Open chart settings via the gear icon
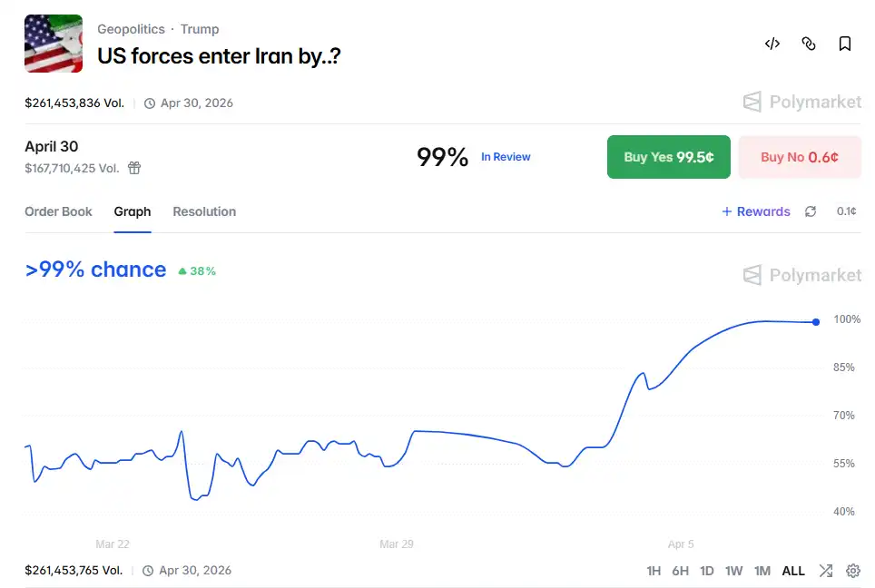The height and width of the screenshot is (588, 875). pos(852,571)
